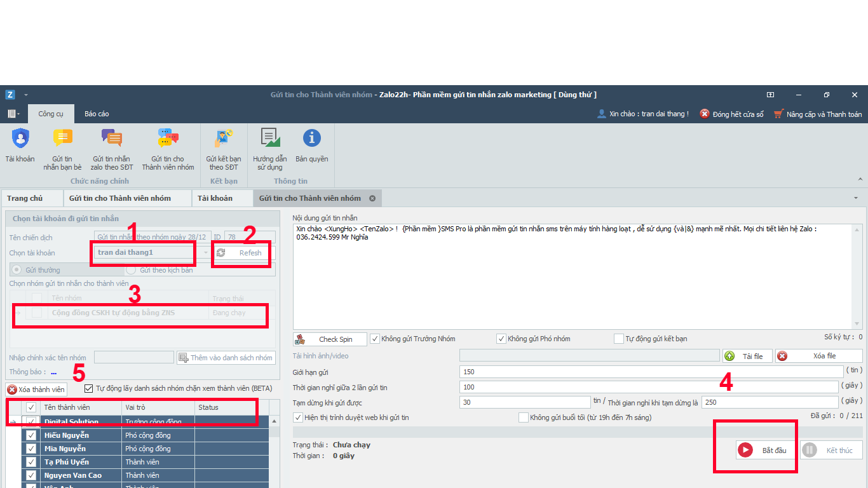Screen dimensions: 868x488
Task: Click Tên thành viên column header
Action: (81, 407)
